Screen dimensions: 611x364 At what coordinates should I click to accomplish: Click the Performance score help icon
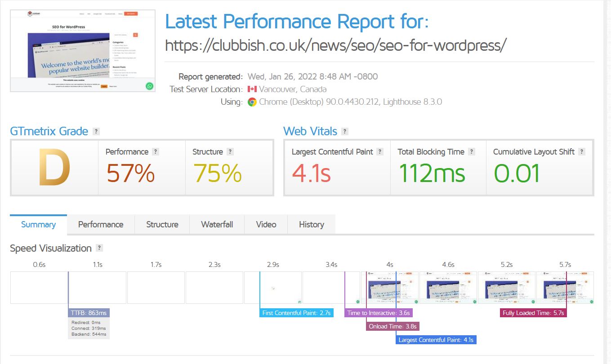coord(156,152)
